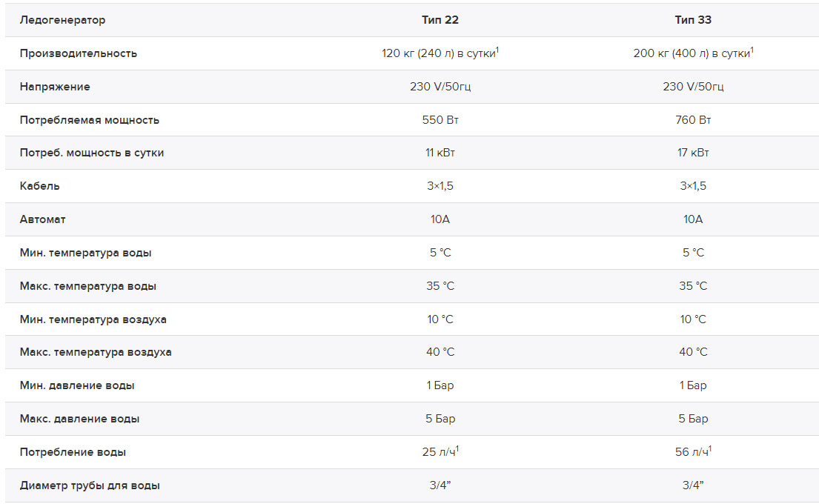
Task: Select the Диаметр трубы для воды label
Action: pyautogui.click(x=90, y=485)
